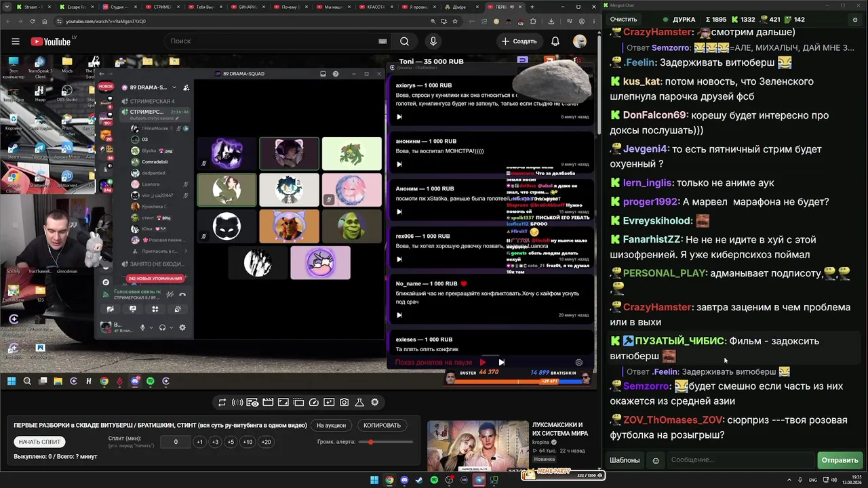Open the YouTube account avatar menu
The image size is (868, 488).
(x=580, y=41)
